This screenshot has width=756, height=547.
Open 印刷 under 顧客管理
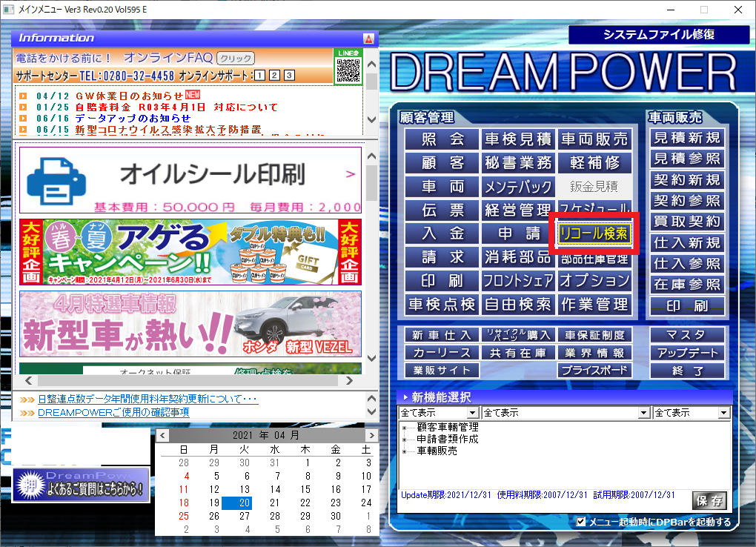pyautogui.click(x=442, y=281)
